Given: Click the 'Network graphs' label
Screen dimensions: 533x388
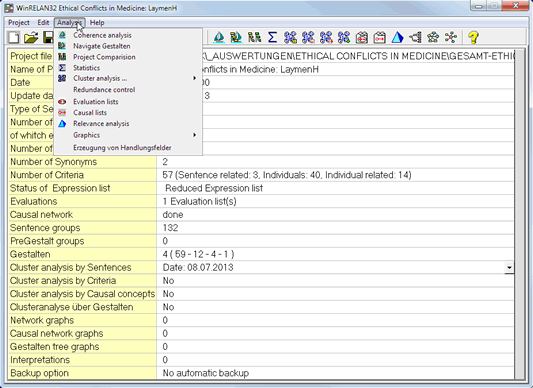Looking at the screenshot, I should point(42,321).
